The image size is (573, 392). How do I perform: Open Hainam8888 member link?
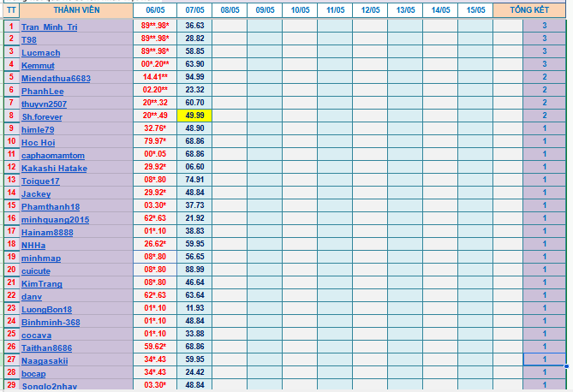pos(47,232)
